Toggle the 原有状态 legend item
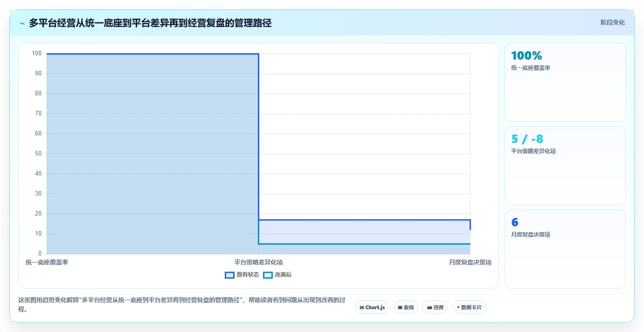This screenshot has height=332, width=644. (x=242, y=275)
